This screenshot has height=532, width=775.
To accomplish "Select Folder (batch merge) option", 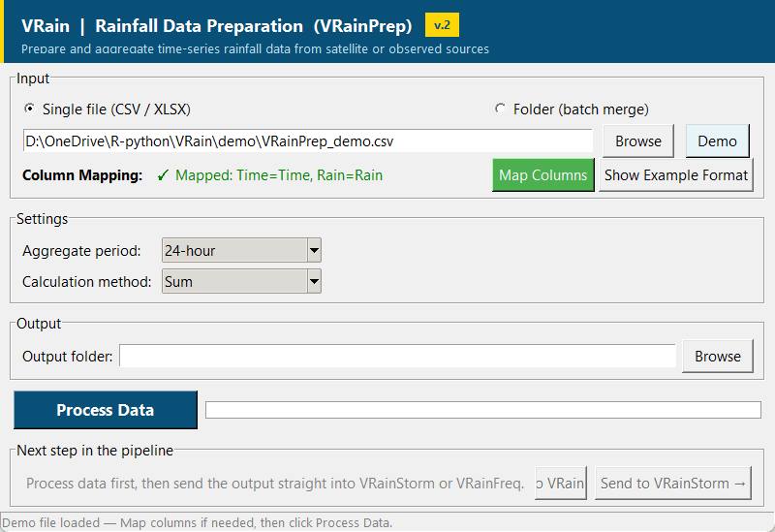I will pos(572,110).
